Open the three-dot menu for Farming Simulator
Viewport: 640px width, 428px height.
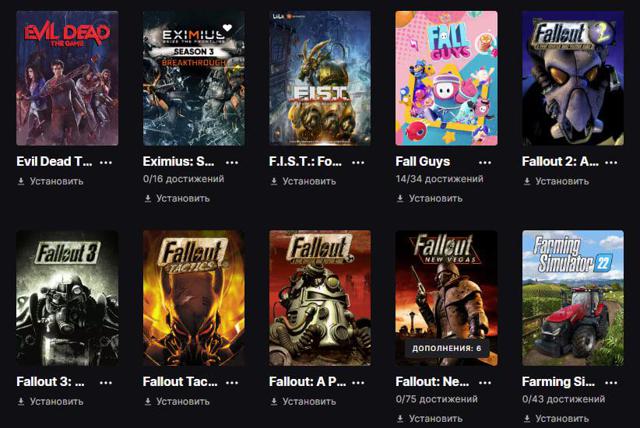pos(611,382)
